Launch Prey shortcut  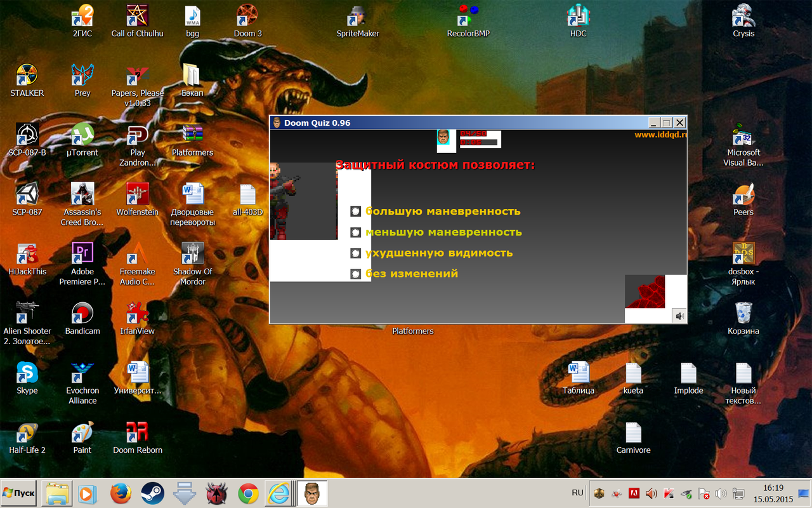(82, 81)
